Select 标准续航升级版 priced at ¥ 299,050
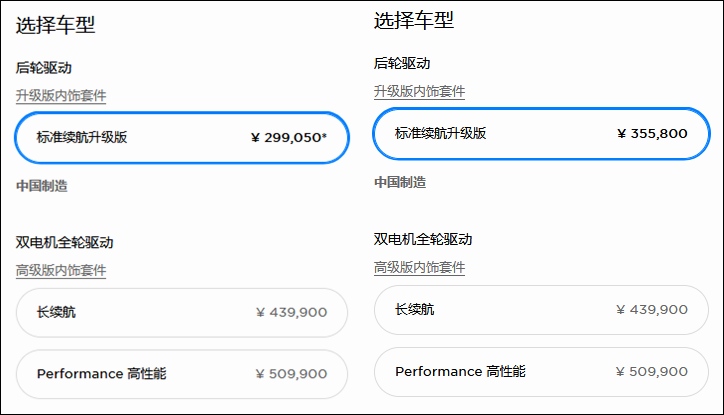Image resolution: width=724 pixels, height=415 pixels. 181,138
